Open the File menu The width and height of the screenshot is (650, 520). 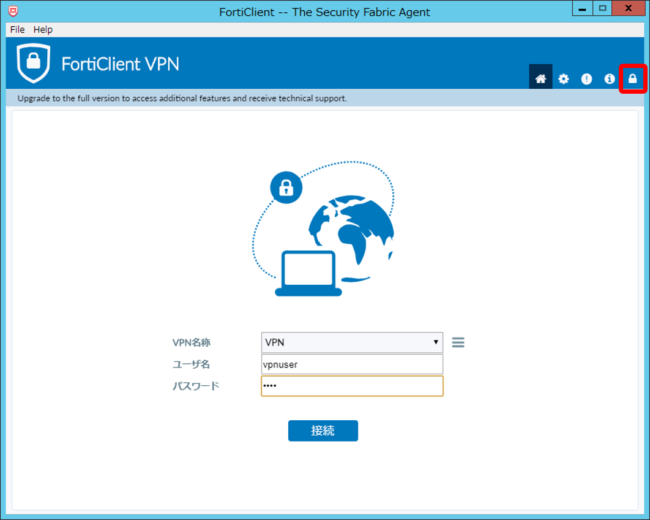tap(17, 29)
